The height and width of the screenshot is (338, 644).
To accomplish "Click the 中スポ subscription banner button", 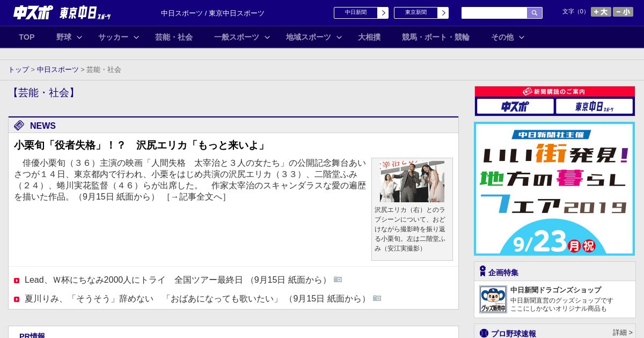I will (515, 106).
